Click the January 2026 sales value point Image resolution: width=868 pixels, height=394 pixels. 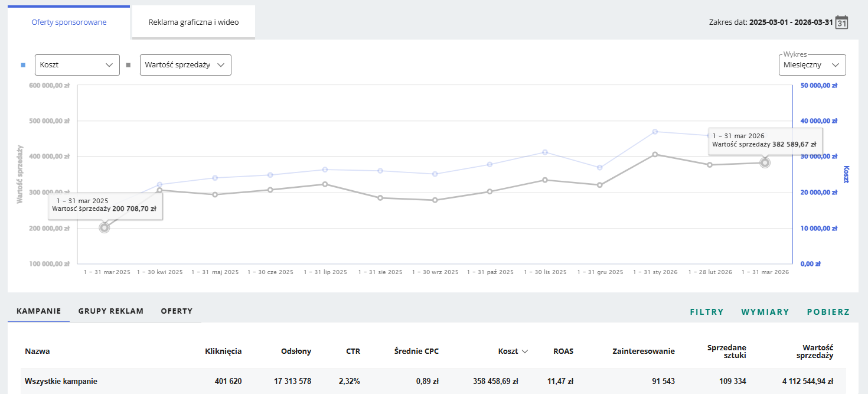click(x=655, y=154)
